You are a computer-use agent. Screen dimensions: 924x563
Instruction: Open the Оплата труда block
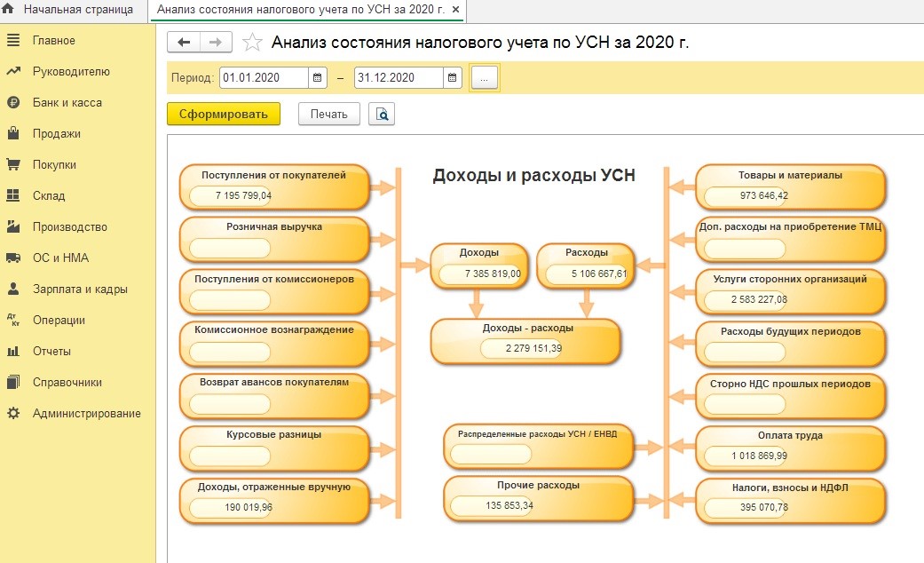click(790, 448)
